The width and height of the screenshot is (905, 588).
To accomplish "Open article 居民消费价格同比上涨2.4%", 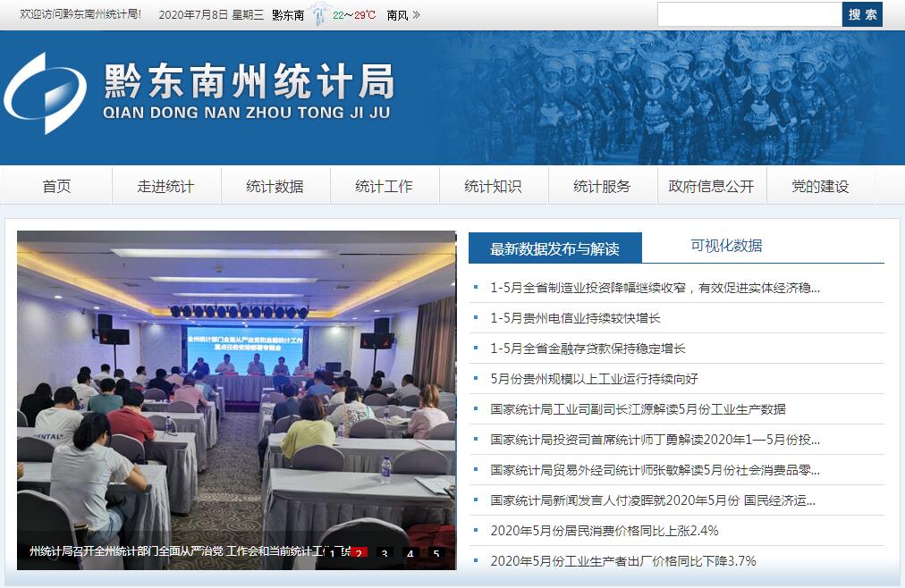I will click(x=605, y=531).
